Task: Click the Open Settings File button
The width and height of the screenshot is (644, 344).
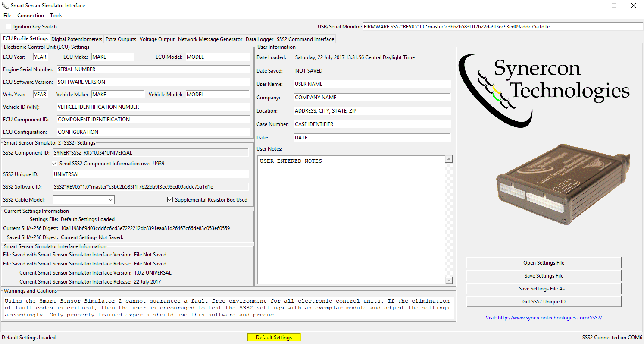Action: pyautogui.click(x=544, y=263)
